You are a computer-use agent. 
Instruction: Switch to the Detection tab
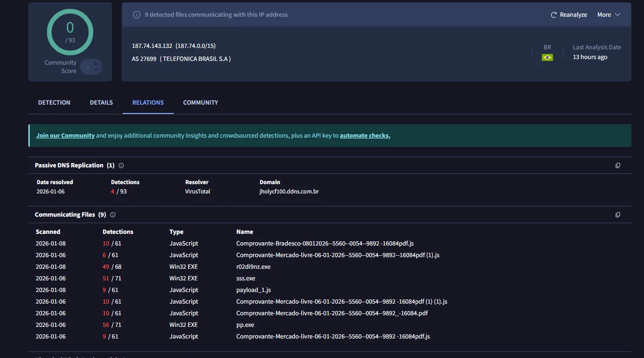(54, 102)
